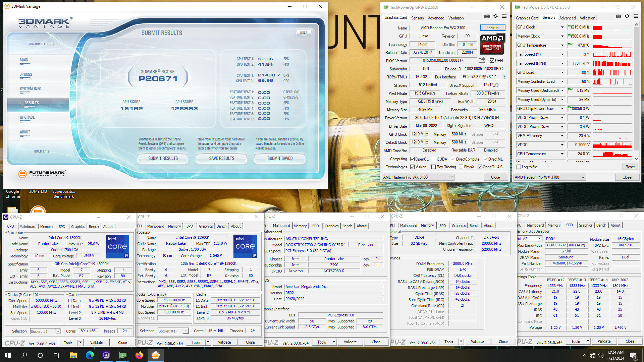Image resolution: width=644 pixels, height=362 pixels.
Task: Open the Windows Start menu
Action: pyautogui.click(x=8, y=355)
